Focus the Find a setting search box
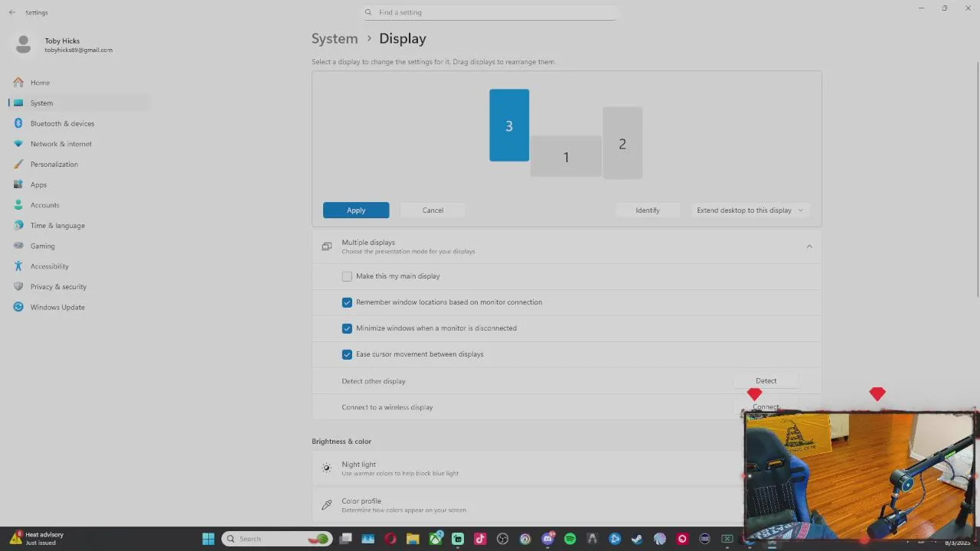The width and height of the screenshot is (980, 551). [490, 12]
